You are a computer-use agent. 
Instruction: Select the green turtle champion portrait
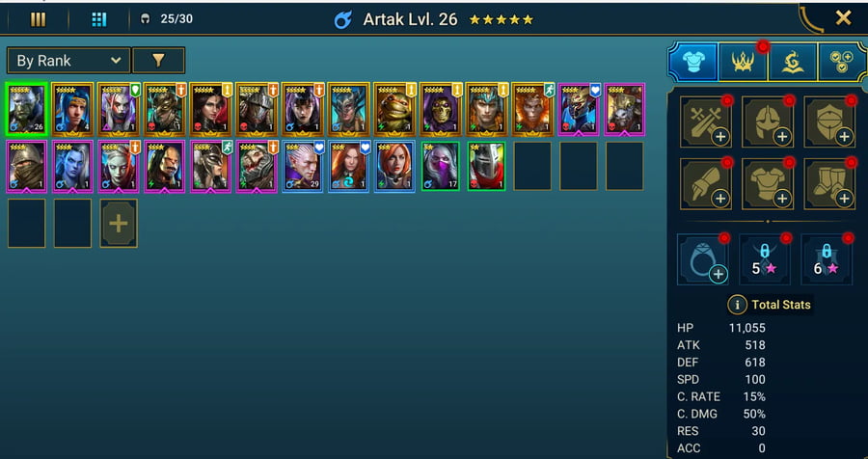point(394,109)
